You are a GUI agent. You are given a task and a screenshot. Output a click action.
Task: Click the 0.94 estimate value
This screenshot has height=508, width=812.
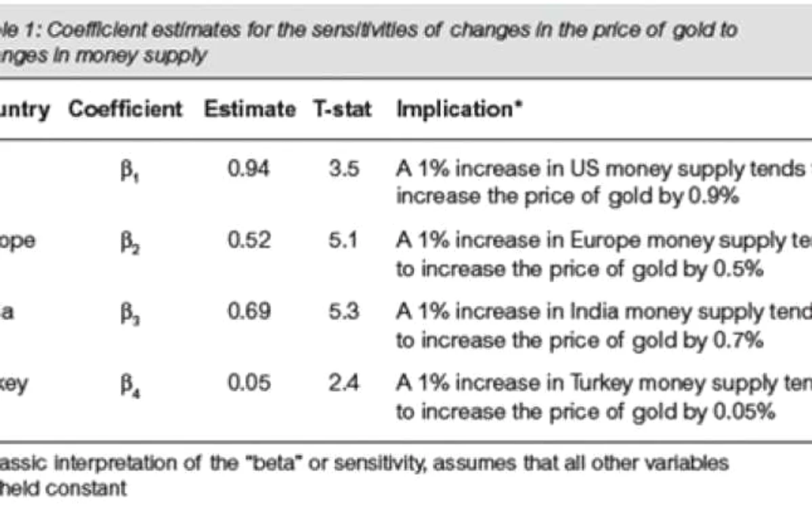coord(249,169)
